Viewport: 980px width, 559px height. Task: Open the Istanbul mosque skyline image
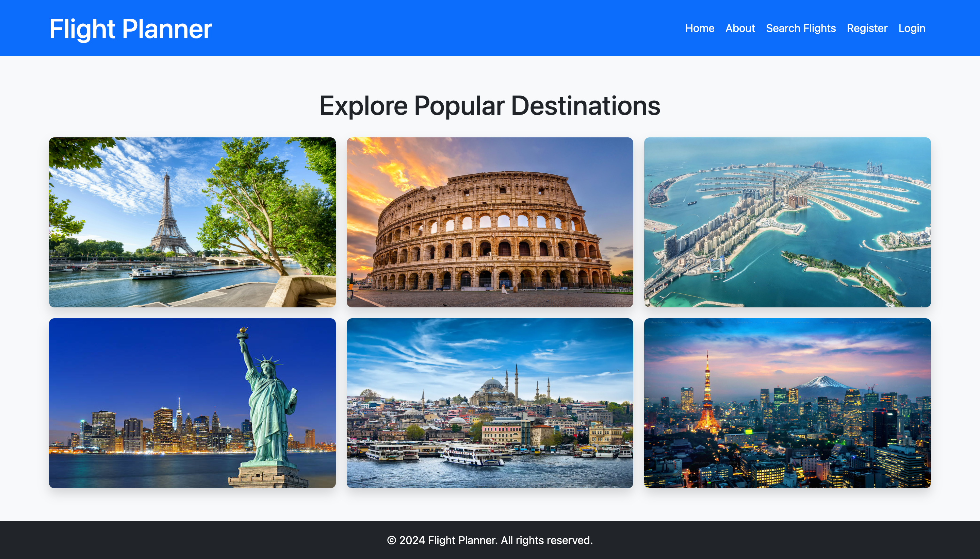489,403
